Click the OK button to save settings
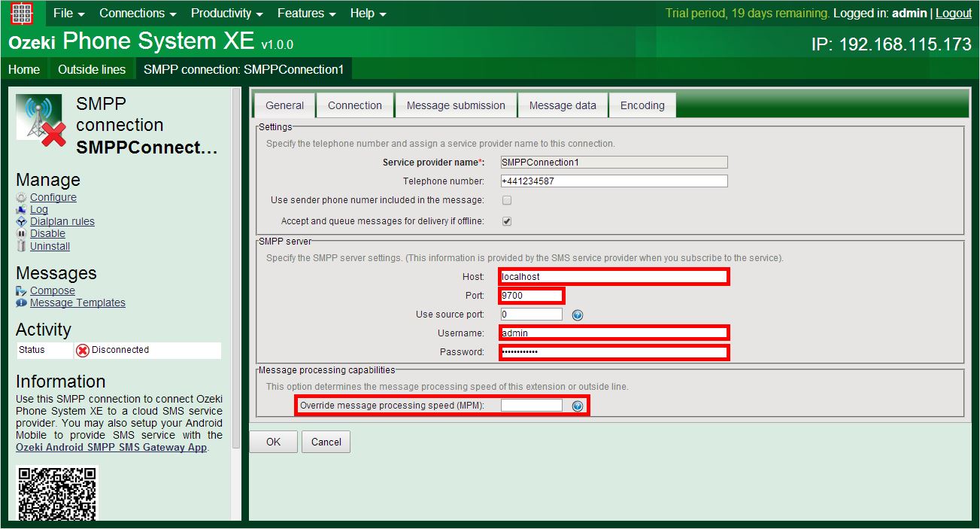This screenshot has width=980, height=529. pos(272,442)
